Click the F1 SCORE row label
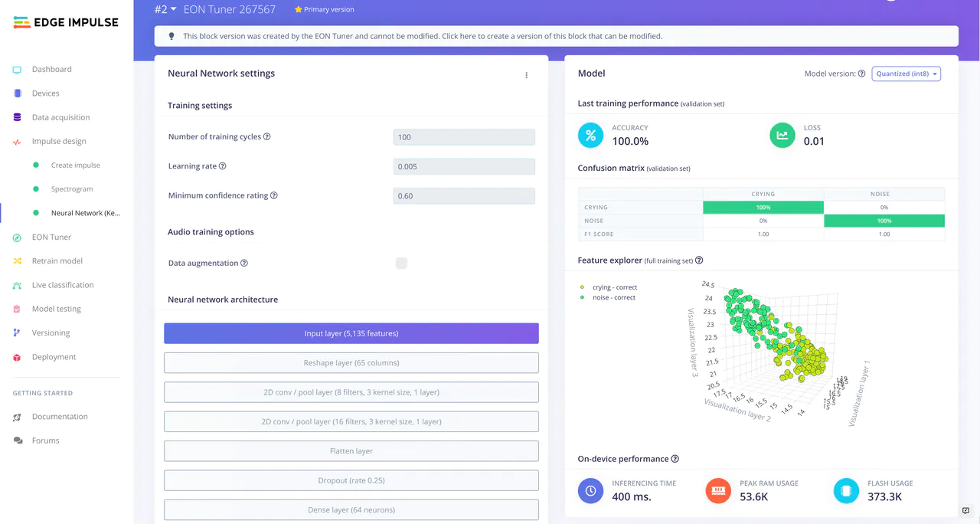The height and width of the screenshot is (524, 980). point(599,234)
